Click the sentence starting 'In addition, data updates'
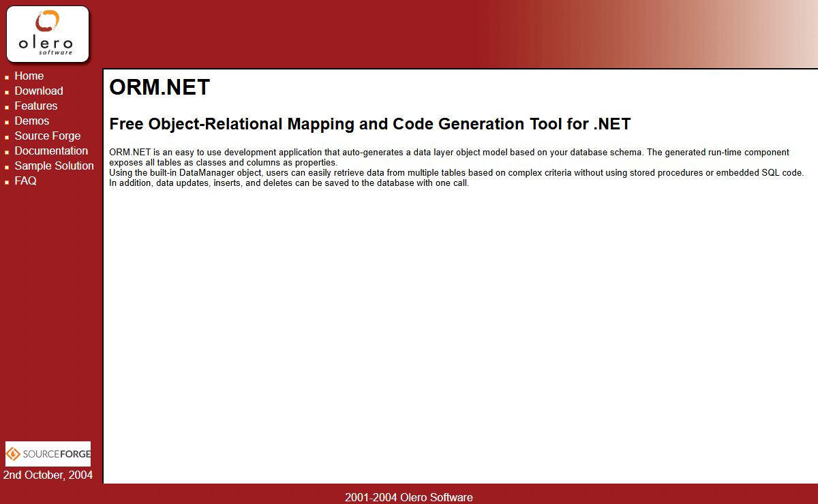Viewport: 818px width, 504px height. [x=289, y=183]
